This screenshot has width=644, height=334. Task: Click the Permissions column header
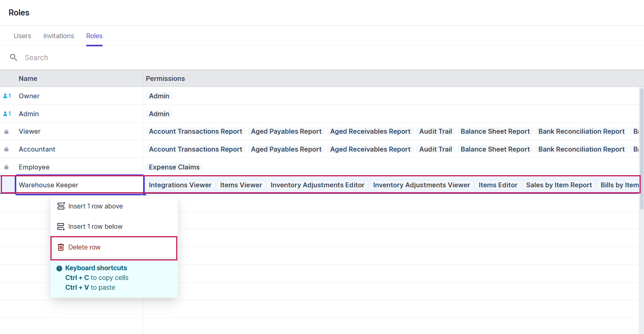165,78
